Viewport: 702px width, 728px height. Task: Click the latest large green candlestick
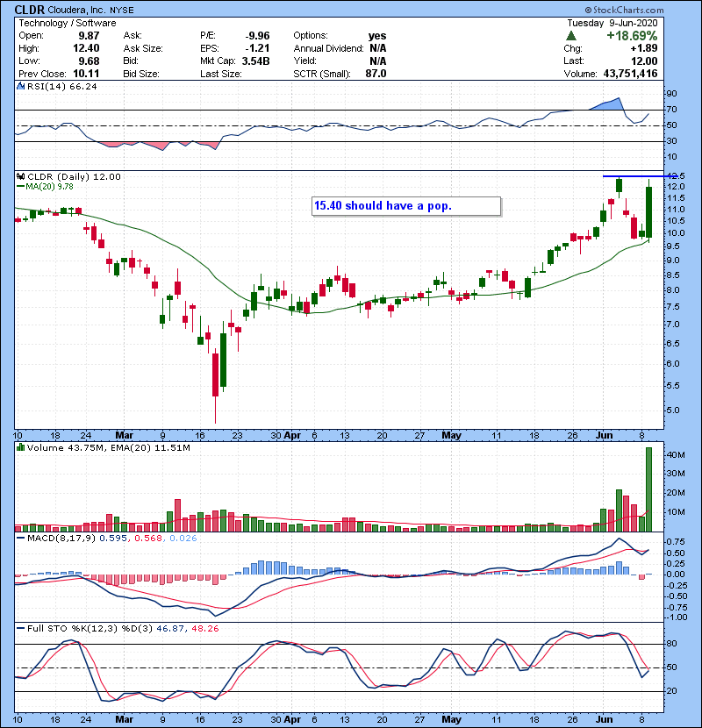tap(649, 212)
